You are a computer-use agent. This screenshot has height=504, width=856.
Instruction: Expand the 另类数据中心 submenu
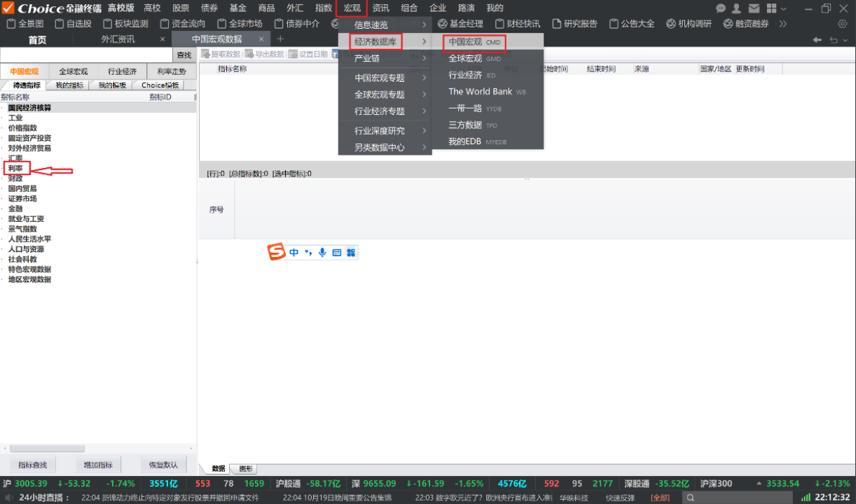(x=385, y=148)
